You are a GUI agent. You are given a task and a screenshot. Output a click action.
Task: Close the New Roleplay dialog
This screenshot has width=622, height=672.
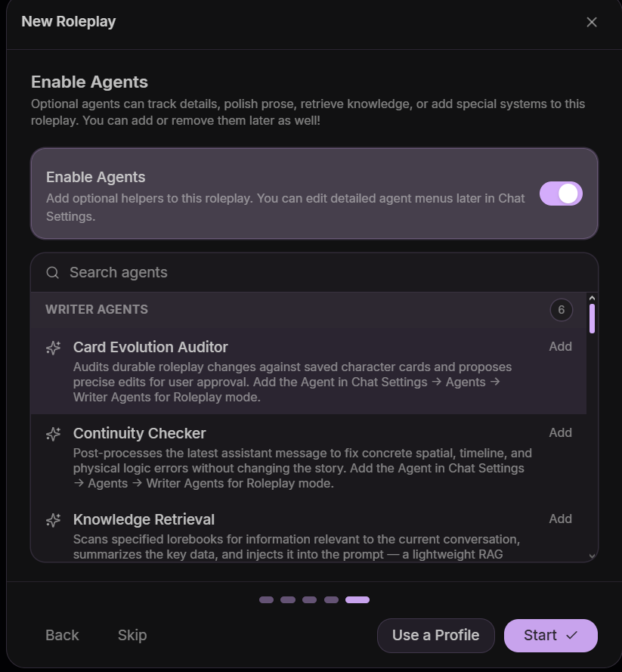(592, 22)
